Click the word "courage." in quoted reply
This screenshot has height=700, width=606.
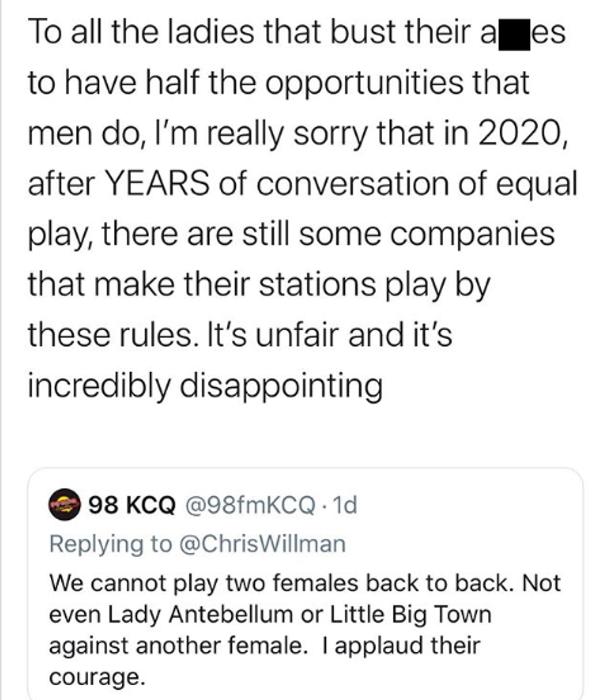tap(97, 677)
